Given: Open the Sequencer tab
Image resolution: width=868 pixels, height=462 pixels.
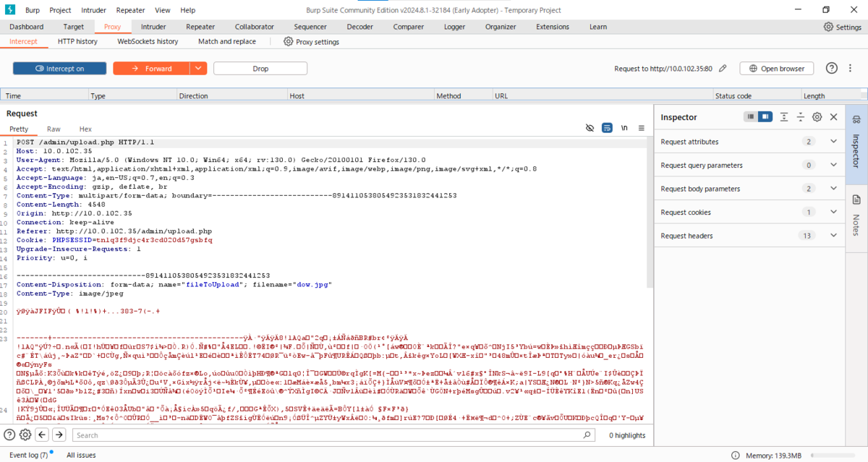Looking at the screenshot, I should pos(310,27).
